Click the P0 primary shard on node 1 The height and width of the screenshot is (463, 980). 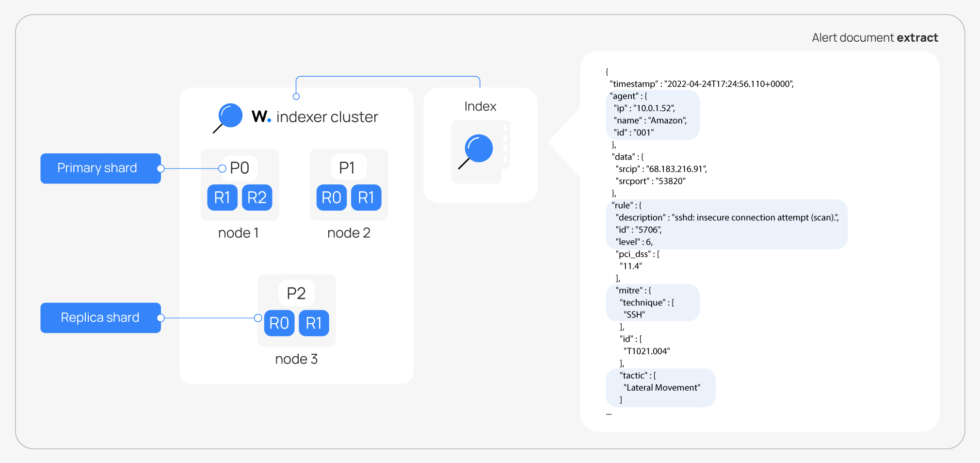(x=239, y=167)
